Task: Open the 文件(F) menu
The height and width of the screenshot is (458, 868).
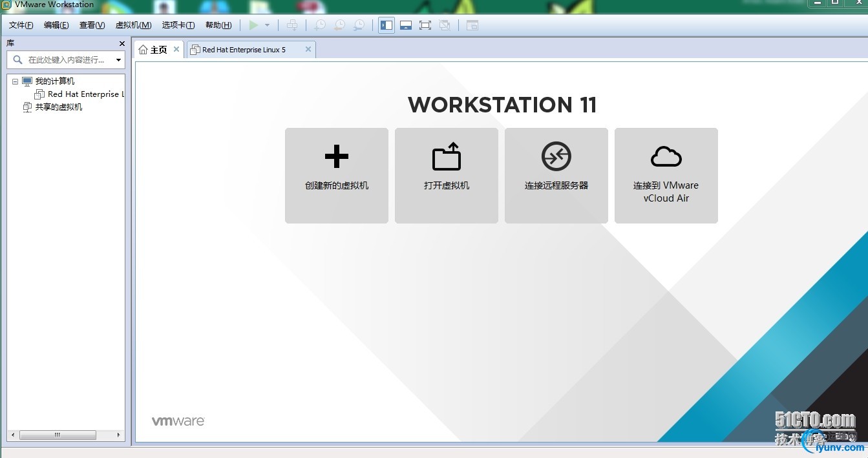Action: click(21, 25)
